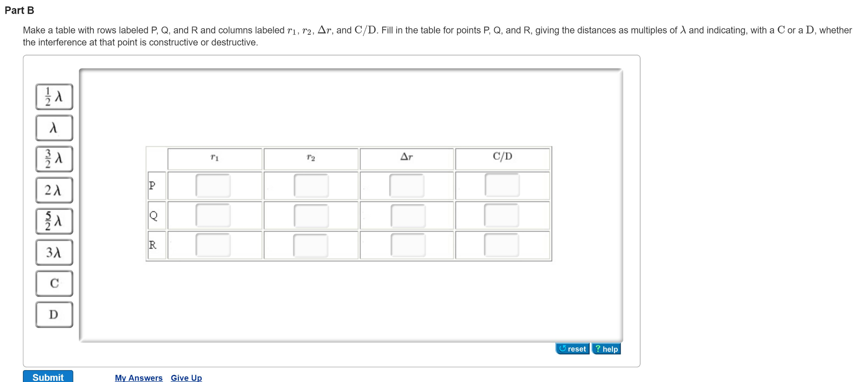Click the Δr input box for row R
Image resolution: width=868 pixels, height=382 pixels.
click(408, 245)
